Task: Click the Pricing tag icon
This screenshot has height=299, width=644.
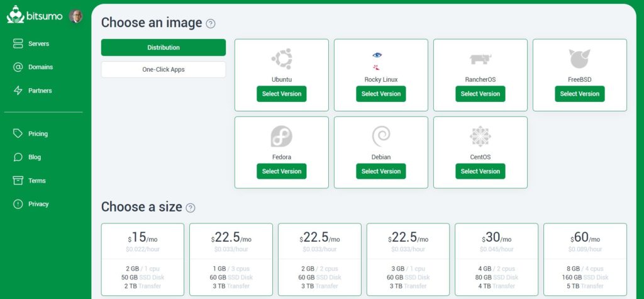Action: 18,133
